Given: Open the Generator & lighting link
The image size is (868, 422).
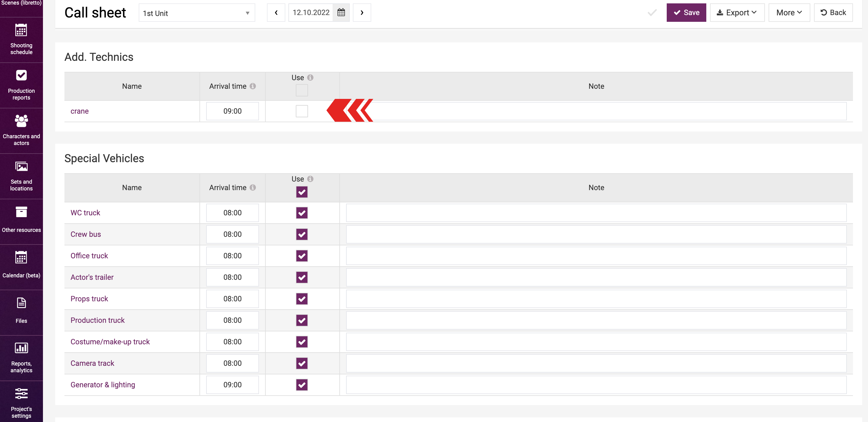Looking at the screenshot, I should (x=103, y=385).
